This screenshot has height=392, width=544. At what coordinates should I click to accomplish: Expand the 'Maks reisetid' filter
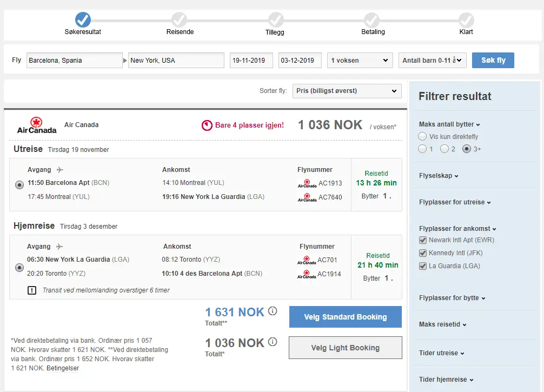point(442,324)
